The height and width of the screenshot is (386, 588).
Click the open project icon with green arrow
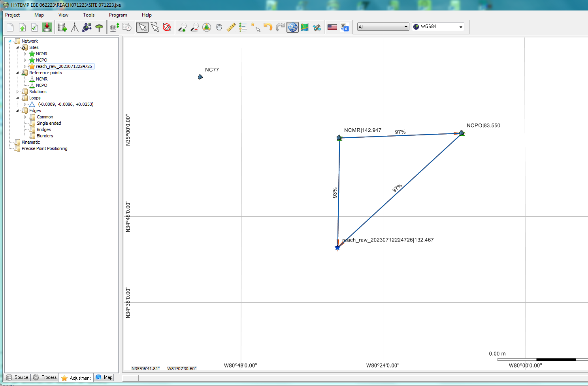pyautogui.click(x=23, y=27)
